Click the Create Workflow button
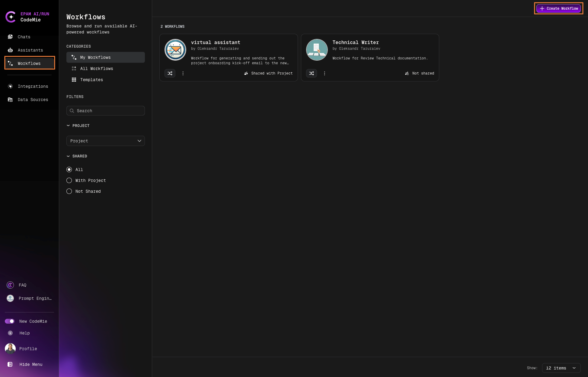This screenshot has width=588, height=377. click(x=558, y=8)
